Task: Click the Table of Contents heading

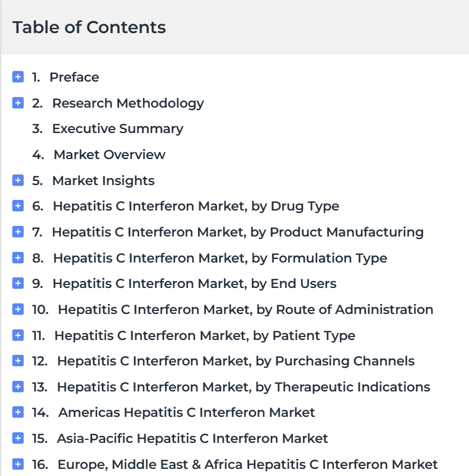Action: 89,27
